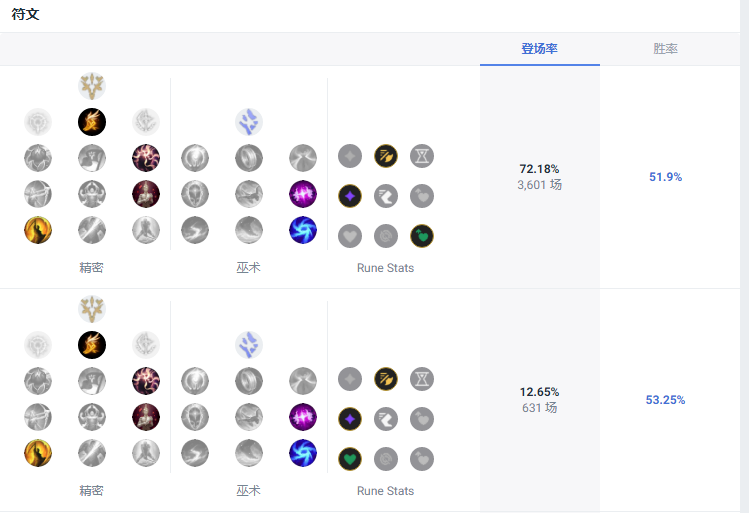The height and width of the screenshot is (513, 749).
Task: Click the Precision tree emblem in the 72.18% build
Action: [92, 86]
